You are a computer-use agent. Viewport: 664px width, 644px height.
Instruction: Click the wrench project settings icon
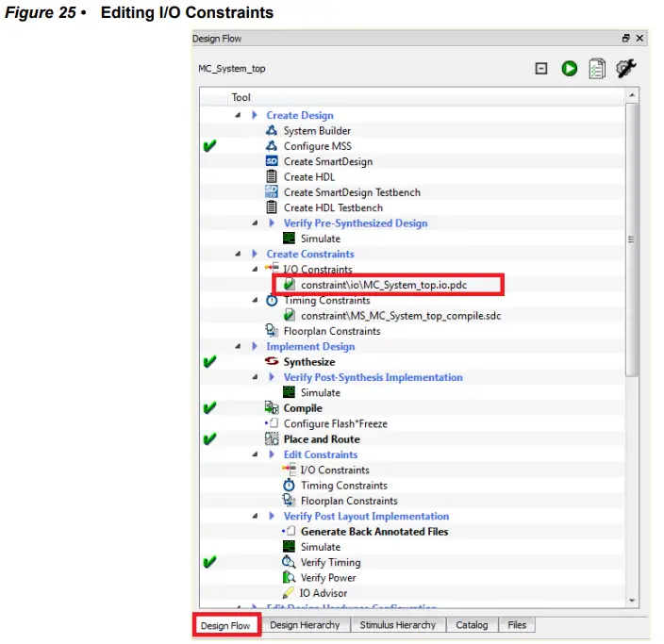point(624,69)
